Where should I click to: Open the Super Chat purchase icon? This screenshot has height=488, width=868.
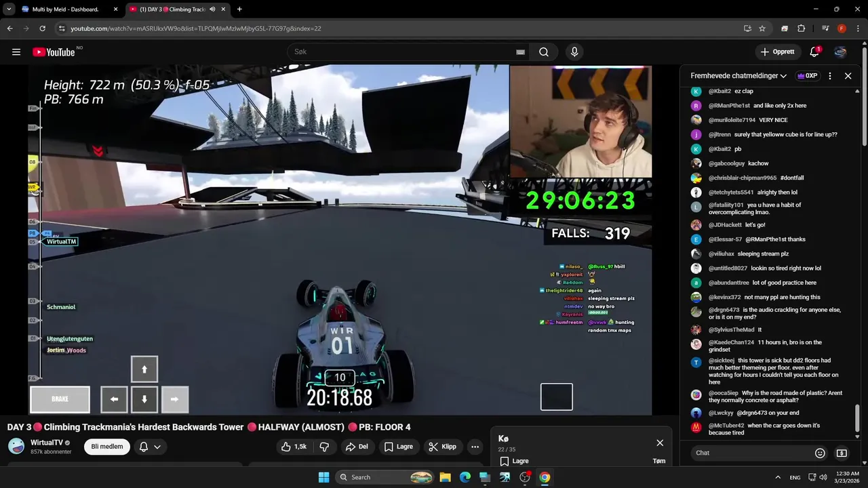(x=842, y=453)
